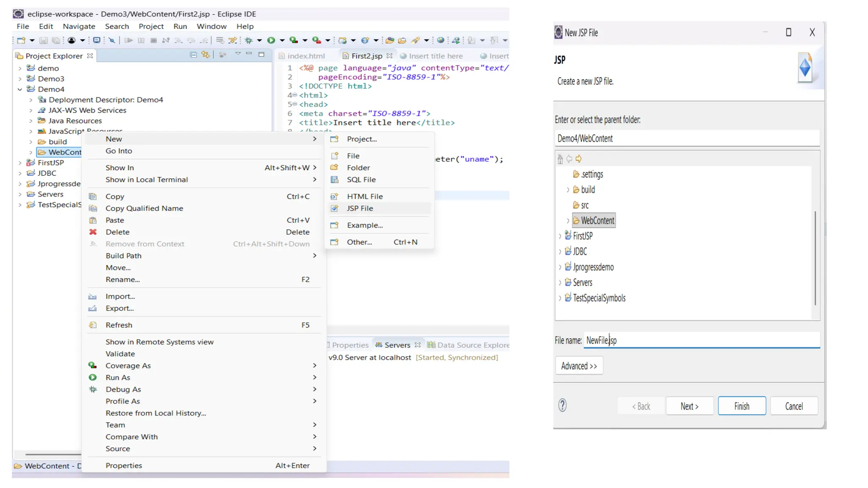Toggle Link with Editor in Project Explorer
Viewport: 868px width, 488px height.
click(x=206, y=55)
